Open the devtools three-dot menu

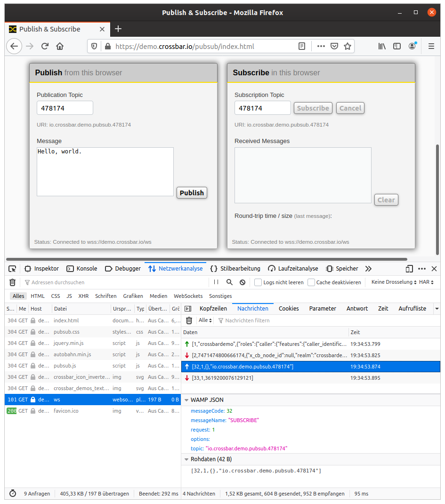click(x=421, y=268)
